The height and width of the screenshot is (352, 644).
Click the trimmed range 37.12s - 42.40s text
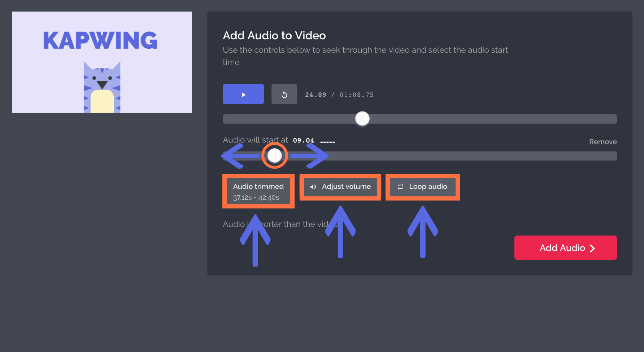256,198
